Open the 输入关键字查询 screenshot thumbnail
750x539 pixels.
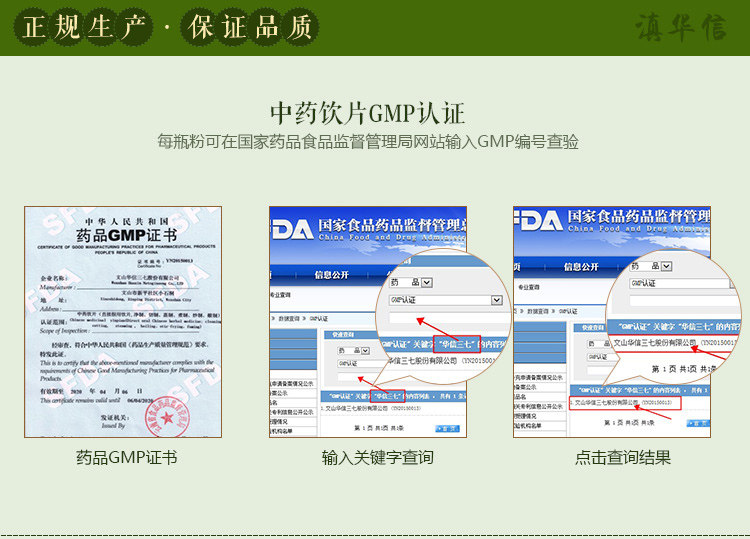[368, 322]
